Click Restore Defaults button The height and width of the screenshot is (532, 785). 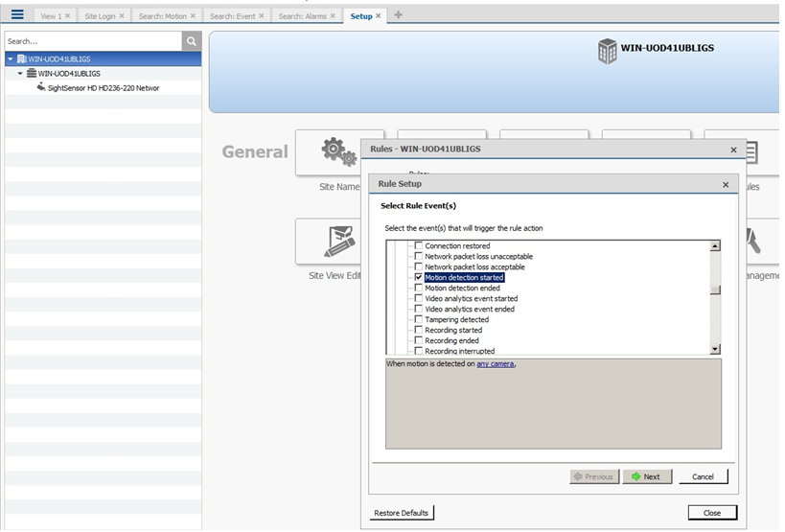pyautogui.click(x=402, y=513)
